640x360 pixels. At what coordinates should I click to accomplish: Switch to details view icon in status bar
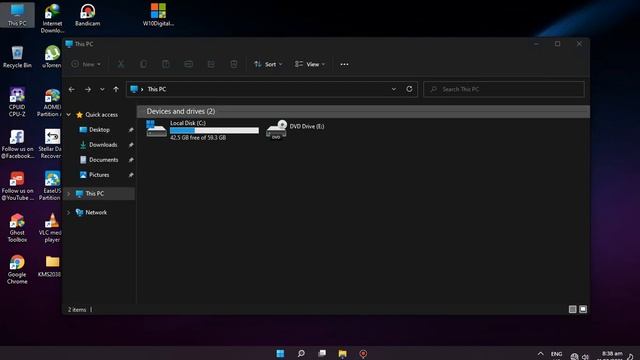(x=572, y=309)
